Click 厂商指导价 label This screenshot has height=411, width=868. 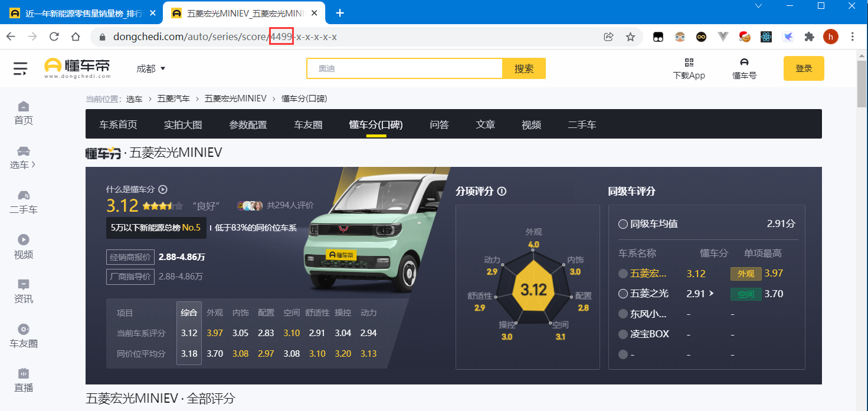(x=130, y=276)
